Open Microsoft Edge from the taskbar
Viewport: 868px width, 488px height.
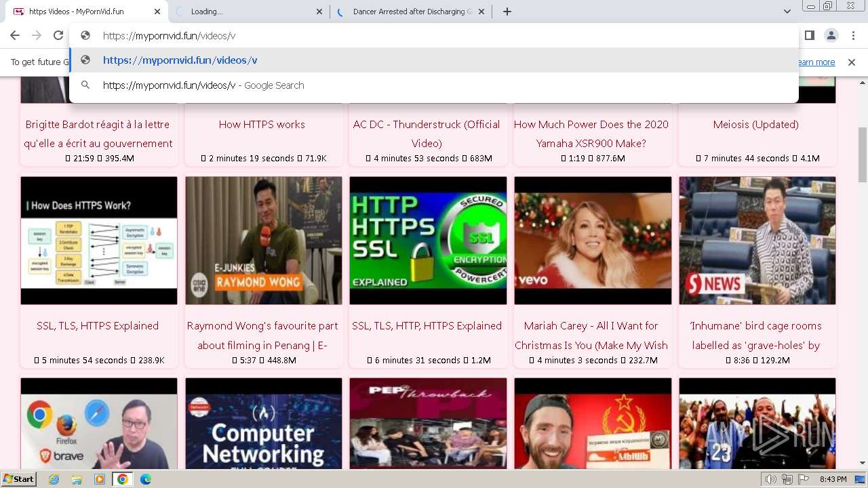point(146,479)
